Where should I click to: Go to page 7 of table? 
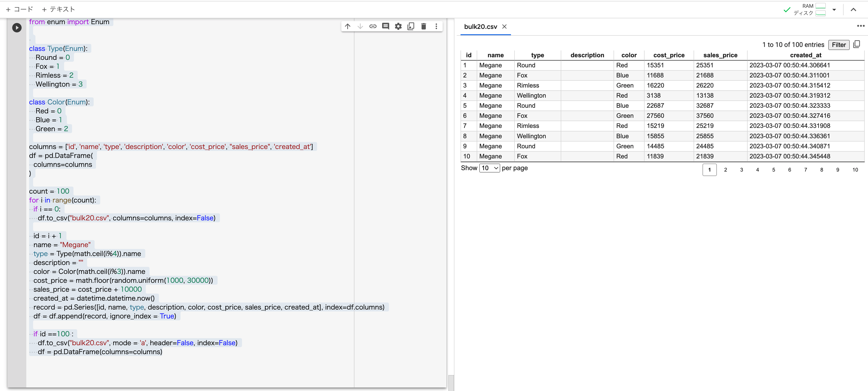point(805,170)
